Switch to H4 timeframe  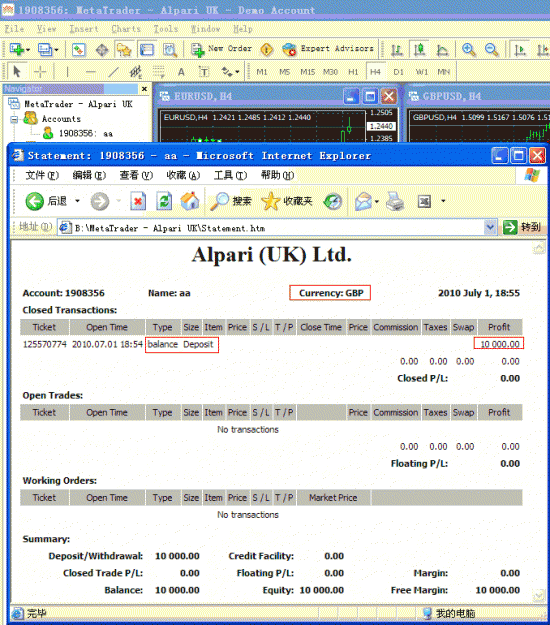coord(375,72)
